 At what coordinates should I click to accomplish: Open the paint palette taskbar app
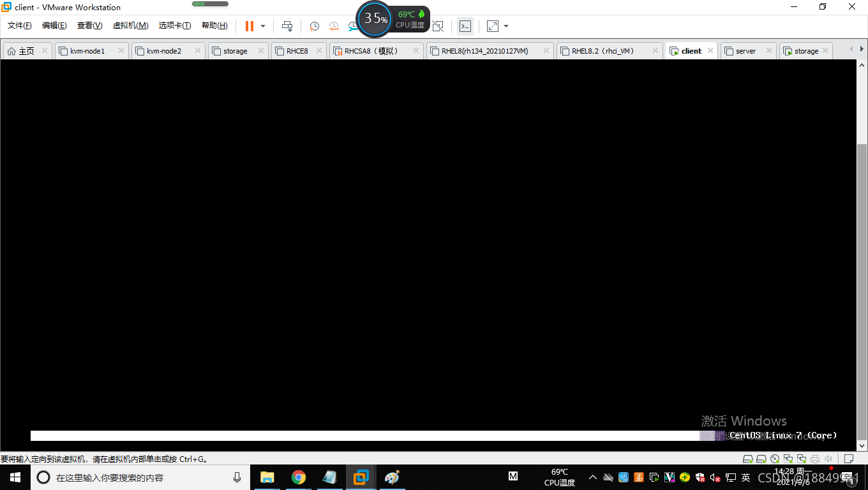coord(392,477)
